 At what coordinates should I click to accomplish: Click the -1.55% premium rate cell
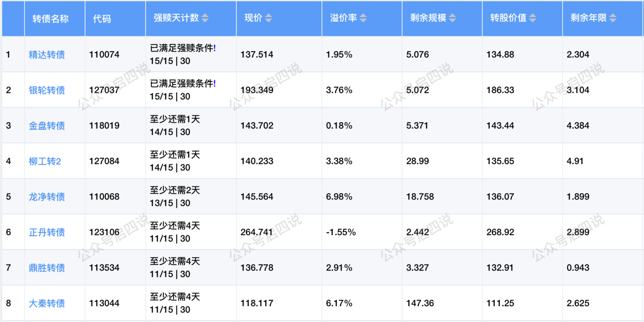pos(341,232)
